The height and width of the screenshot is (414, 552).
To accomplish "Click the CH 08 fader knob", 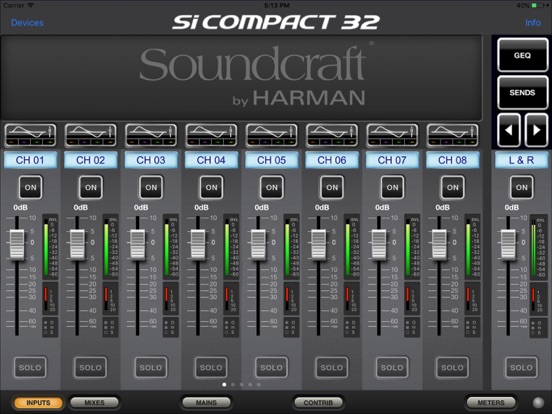I will (439, 245).
